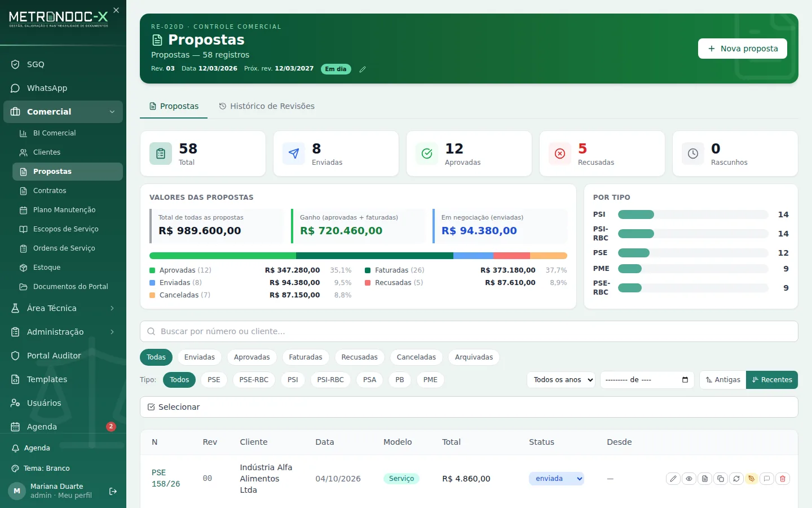Click the Clientes people icon
The image size is (812, 508).
pyautogui.click(x=23, y=152)
